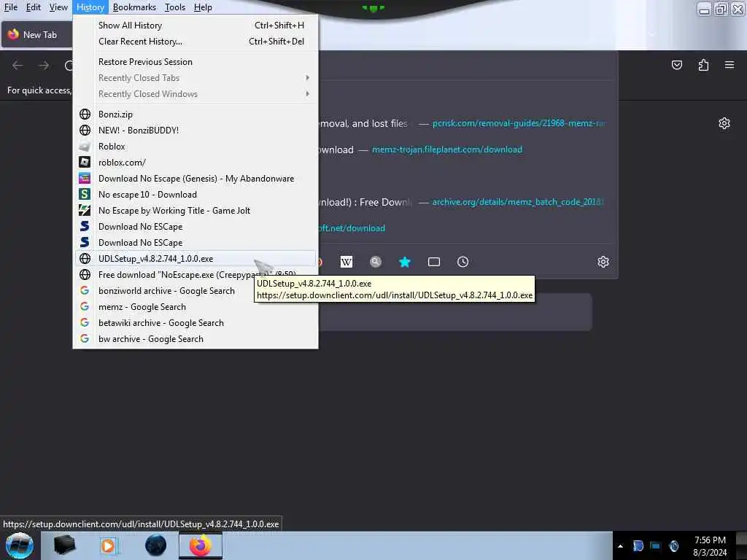The image size is (747, 560).
Task: Open bonziworld archive - Google Search entry
Action: coord(196,291)
